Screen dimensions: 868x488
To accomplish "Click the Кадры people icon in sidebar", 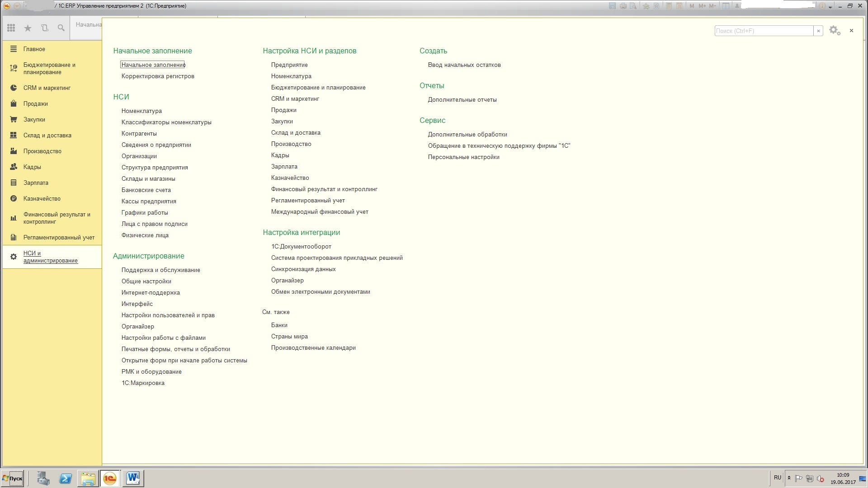I will tap(14, 167).
